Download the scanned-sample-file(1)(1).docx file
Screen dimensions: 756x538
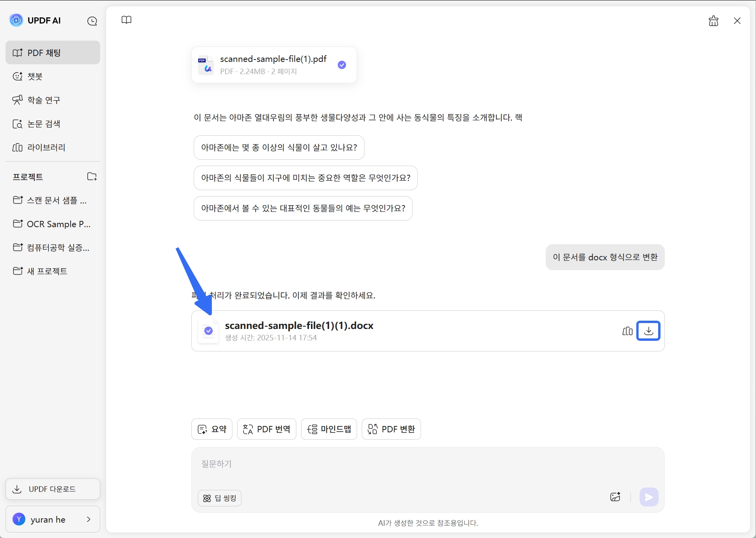click(648, 331)
